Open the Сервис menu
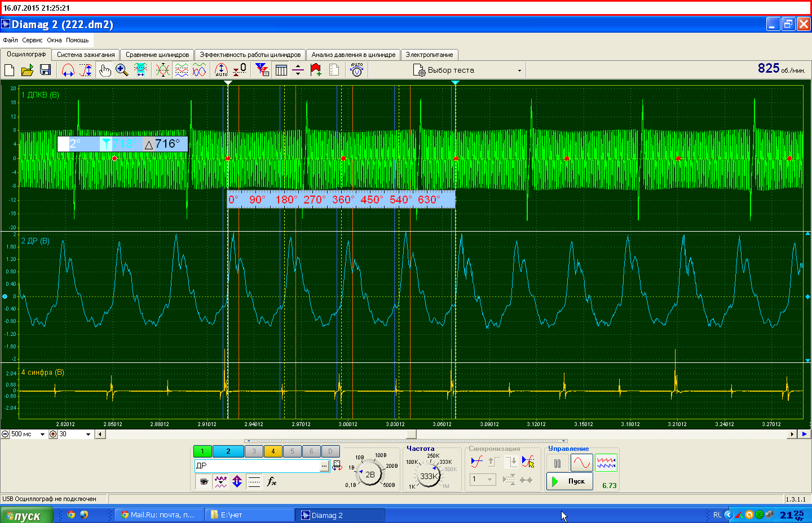The width and height of the screenshot is (812, 523). pos(32,40)
